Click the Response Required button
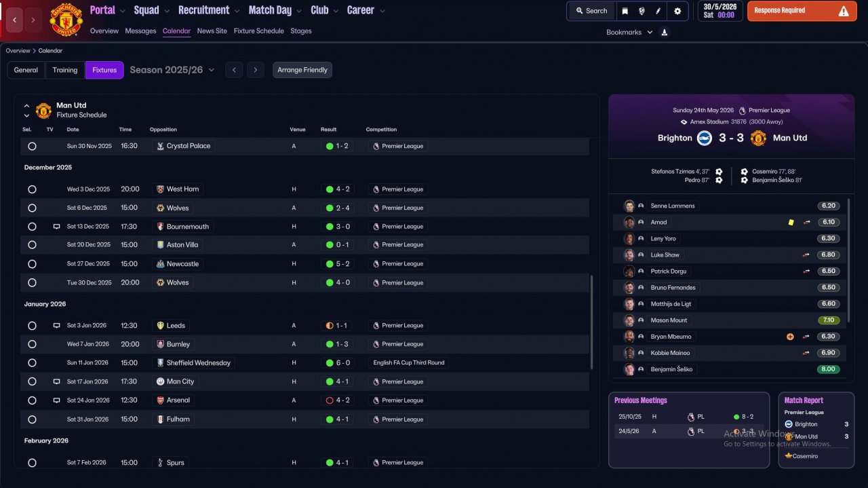 802,11
